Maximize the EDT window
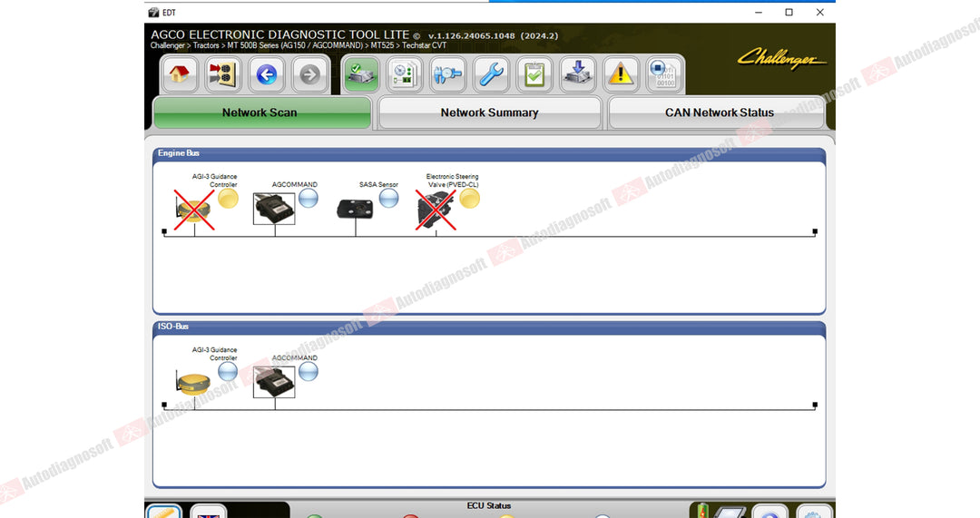 pos(789,13)
